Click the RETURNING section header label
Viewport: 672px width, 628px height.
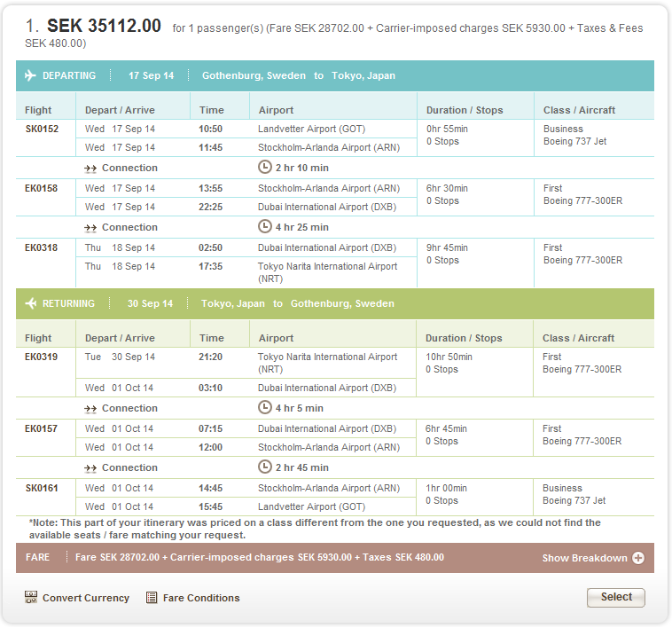pyautogui.click(x=68, y=304)
